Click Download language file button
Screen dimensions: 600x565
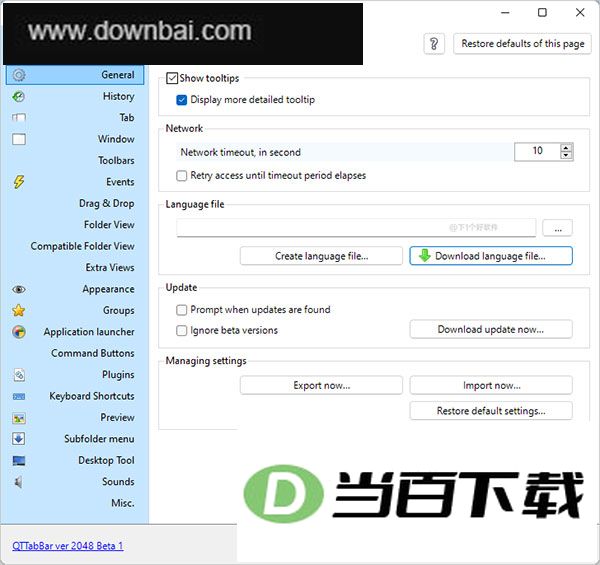point(491,256)
